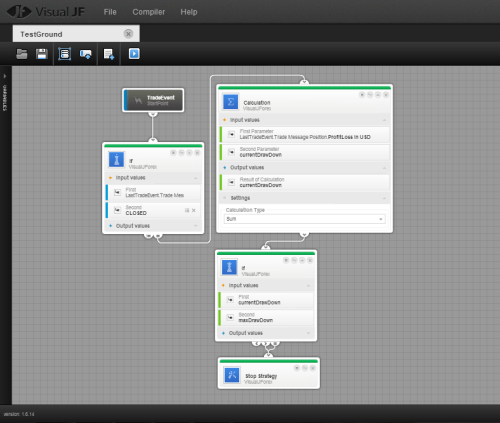Click the open folder toolbar icon

coord(22,54)
